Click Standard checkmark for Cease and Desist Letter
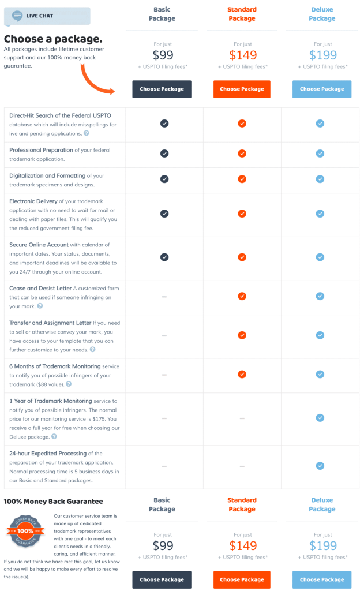 click(x=242, y=296)
